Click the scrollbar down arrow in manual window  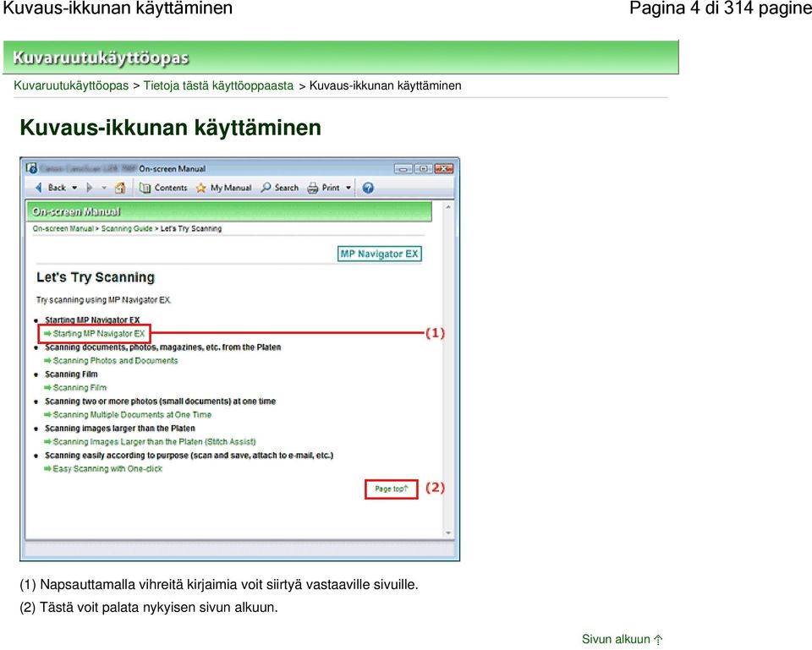pos(448,533)
